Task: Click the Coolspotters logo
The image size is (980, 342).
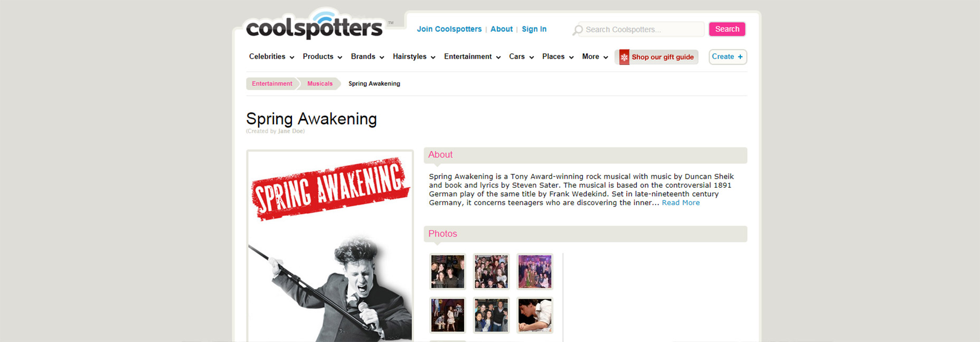Action: (x=314, y=24)
